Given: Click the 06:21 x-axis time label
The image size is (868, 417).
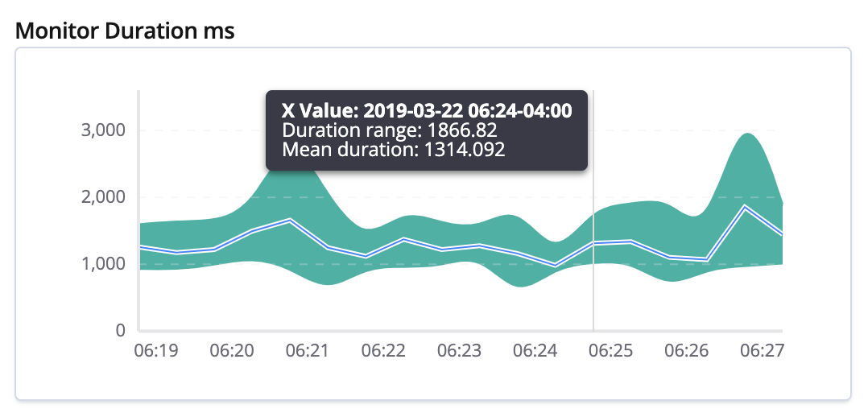Looking at the screenshot, I should [x=308, y=350].
